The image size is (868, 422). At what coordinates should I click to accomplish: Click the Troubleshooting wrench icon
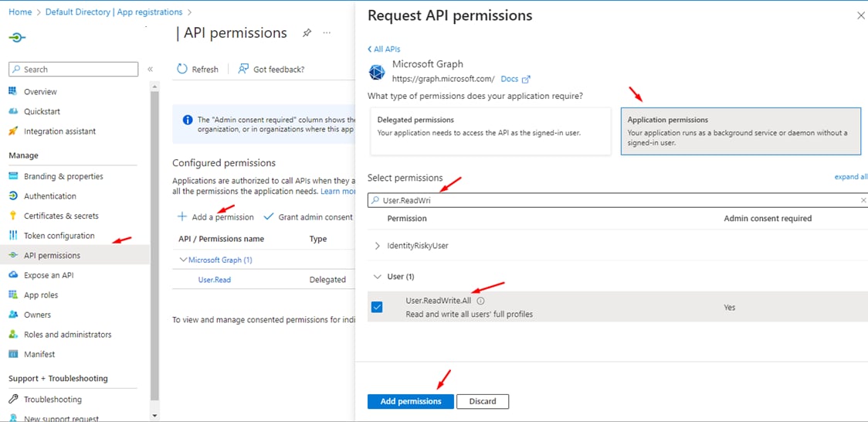point(13,400)
